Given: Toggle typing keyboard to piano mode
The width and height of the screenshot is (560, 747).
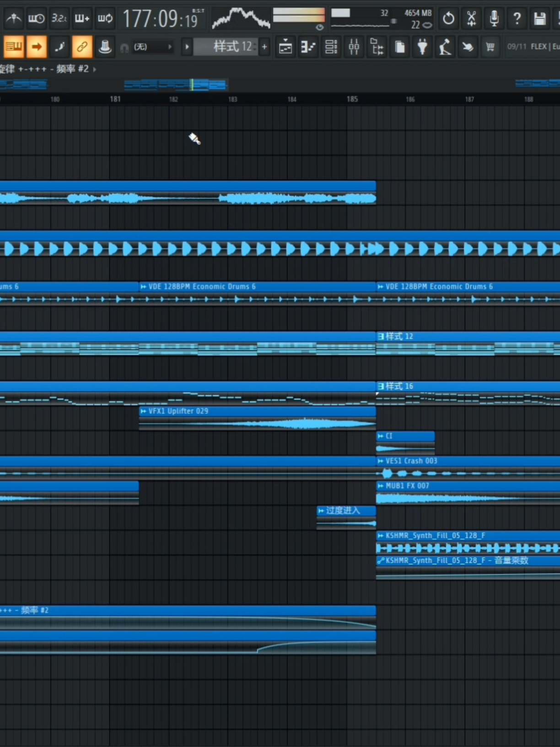Looking at the screenshot, I should (13, 47).
